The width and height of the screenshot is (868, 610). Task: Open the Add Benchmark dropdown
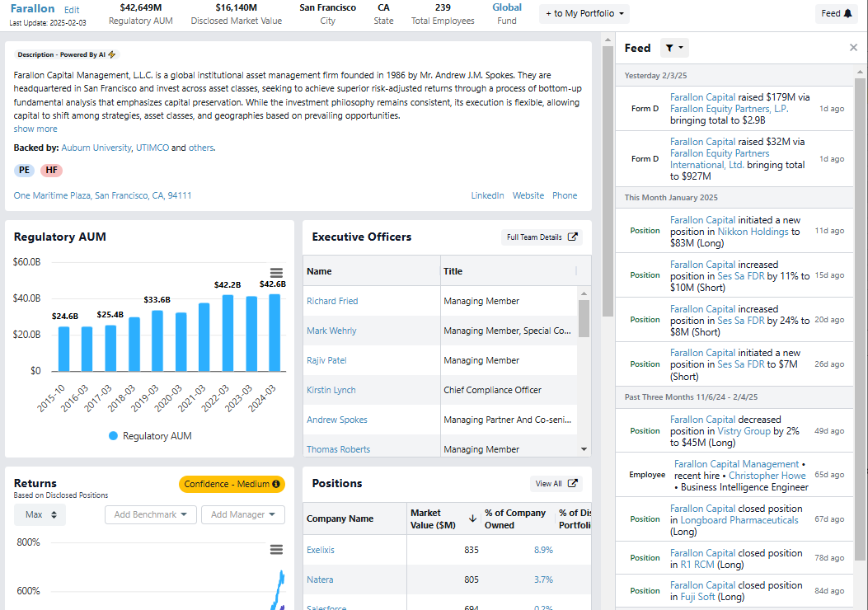pyautogui.click(x=151, y=515)
